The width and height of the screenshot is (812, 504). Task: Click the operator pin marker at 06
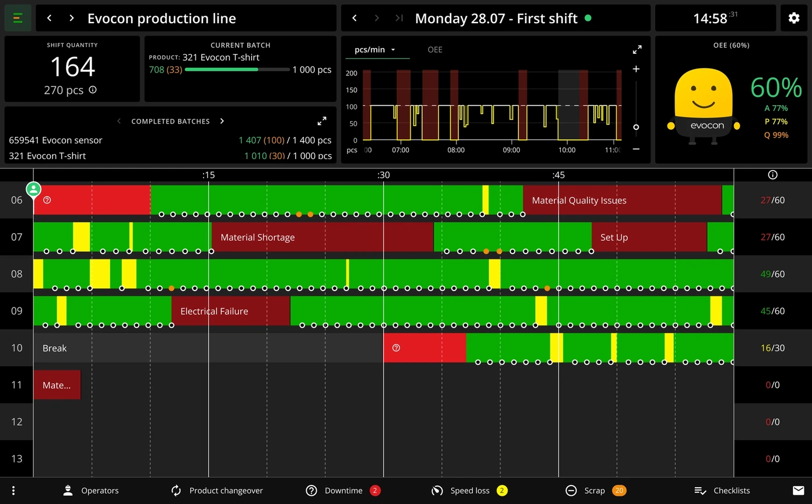(34, 190)
